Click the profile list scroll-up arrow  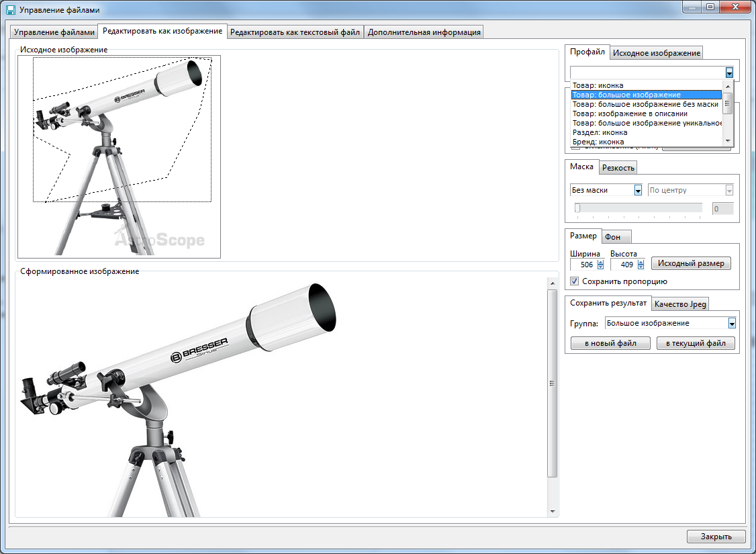[728, 86]
